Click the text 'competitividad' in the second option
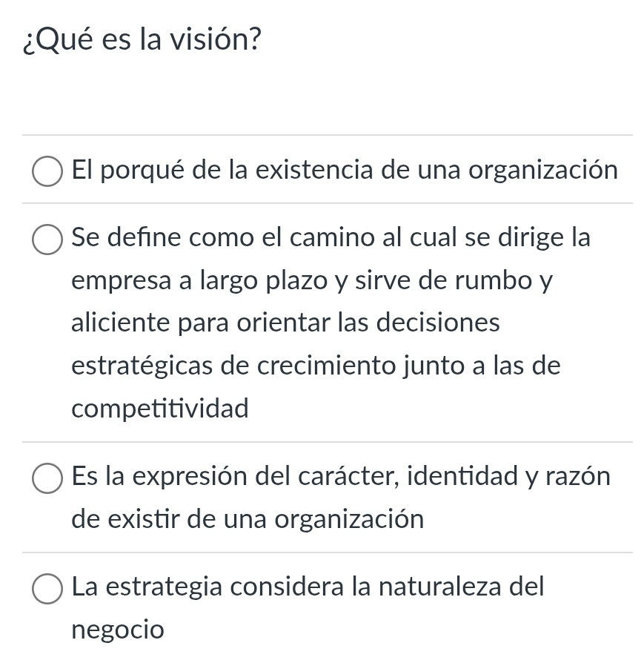Viewport: 644px width, 663px height. [160, 408]
